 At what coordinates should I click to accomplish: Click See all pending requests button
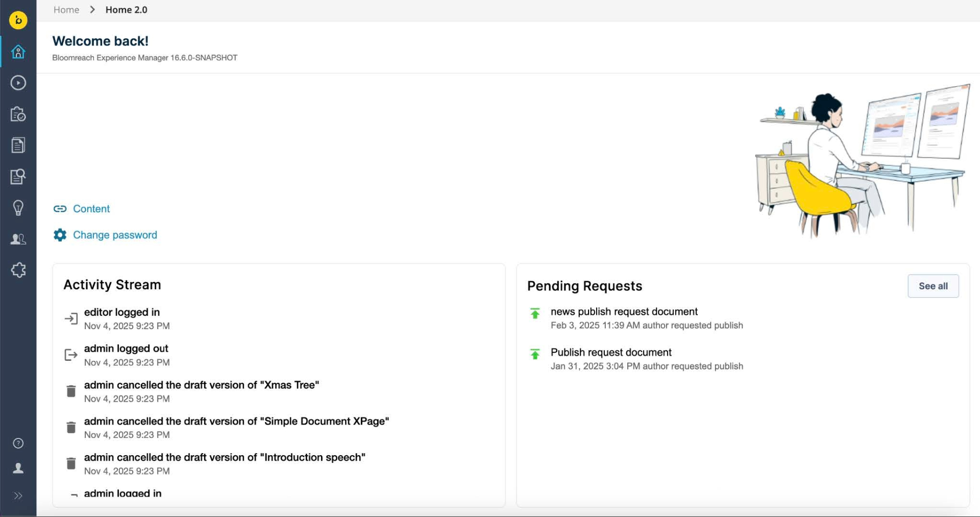tap(933, 286)
